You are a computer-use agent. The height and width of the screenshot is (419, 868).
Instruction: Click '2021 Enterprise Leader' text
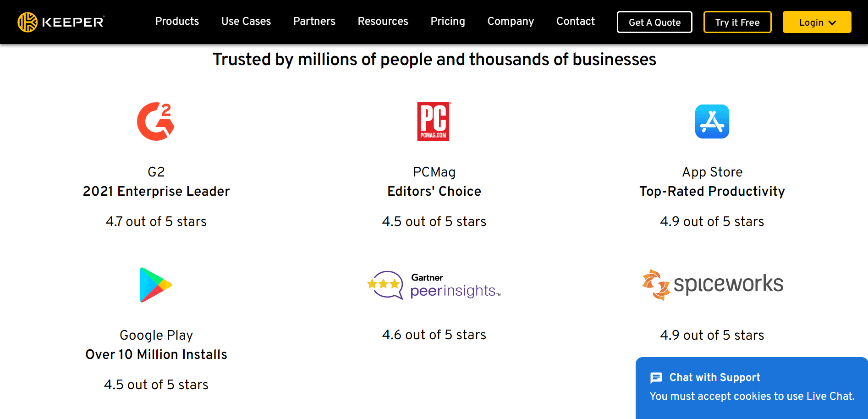tap(156, 191)
